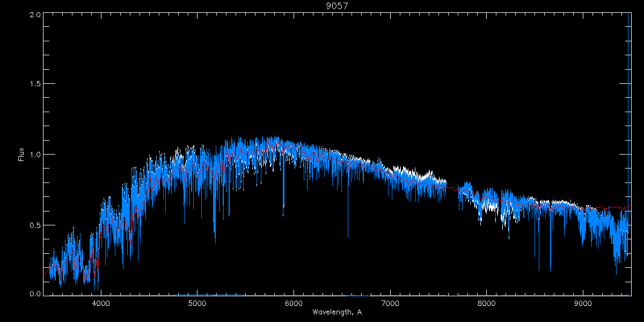Click the red model curve's right end
The image size is (644, 322).
[x=630, y=207]
